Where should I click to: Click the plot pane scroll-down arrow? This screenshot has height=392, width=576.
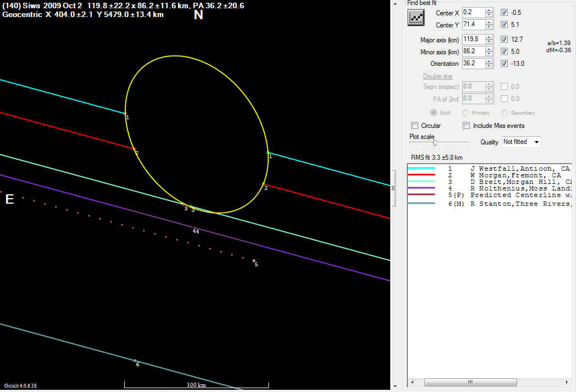click(395, 386)
